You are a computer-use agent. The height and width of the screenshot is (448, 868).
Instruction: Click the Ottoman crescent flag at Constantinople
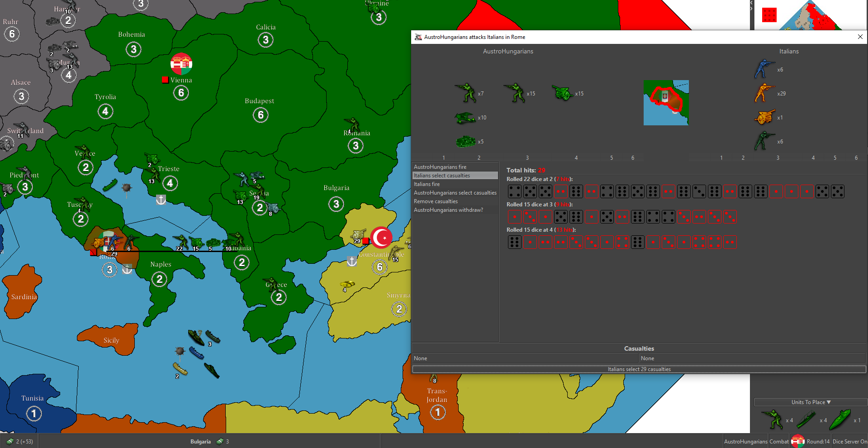pos(381,238)
